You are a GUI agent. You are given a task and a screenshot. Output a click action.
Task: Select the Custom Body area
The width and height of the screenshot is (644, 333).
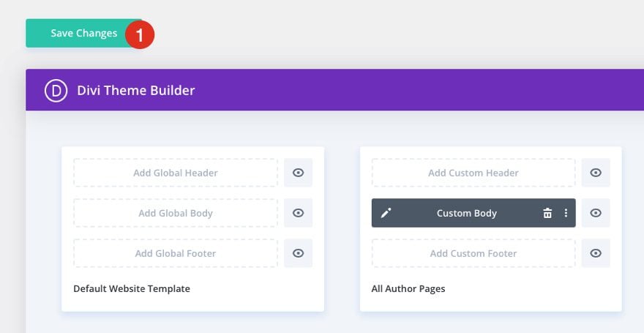point(467,213)
